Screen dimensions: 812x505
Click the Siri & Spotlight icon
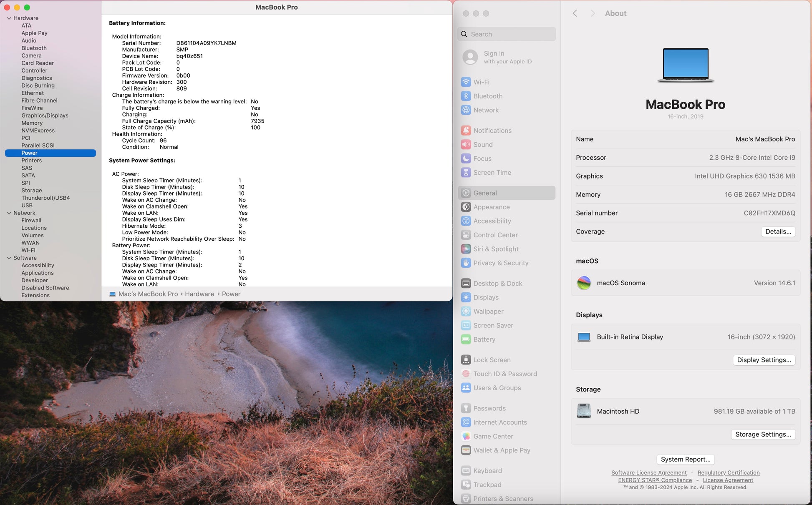pyautogui.click(x=466, y=249)
